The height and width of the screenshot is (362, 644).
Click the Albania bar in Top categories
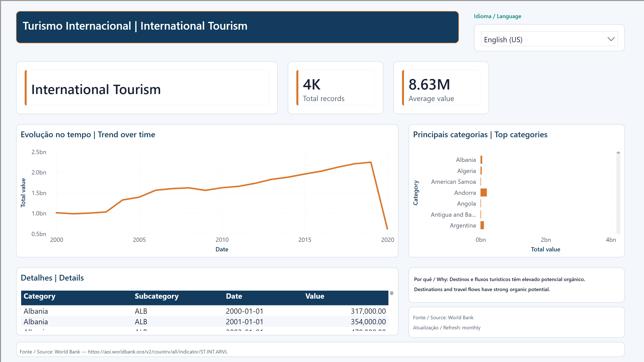481,160
